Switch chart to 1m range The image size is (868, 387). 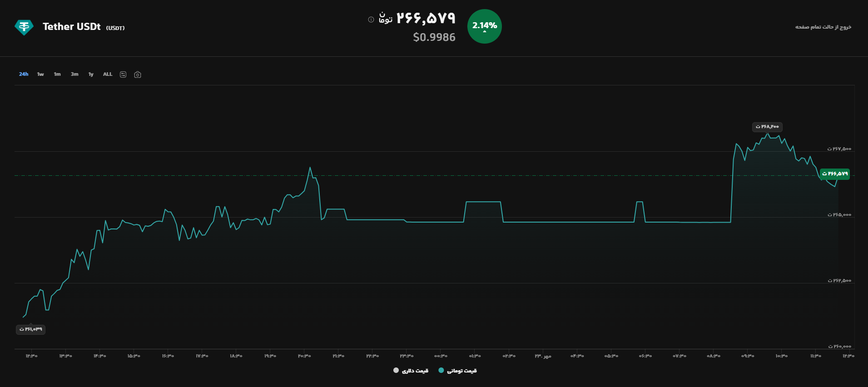click(57, 74)
